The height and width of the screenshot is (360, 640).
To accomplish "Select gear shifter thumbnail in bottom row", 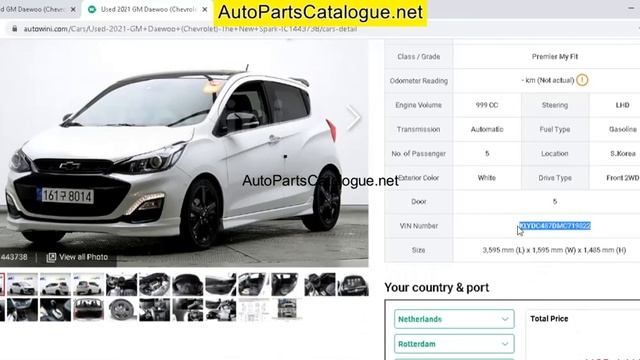I will point(56,310).
